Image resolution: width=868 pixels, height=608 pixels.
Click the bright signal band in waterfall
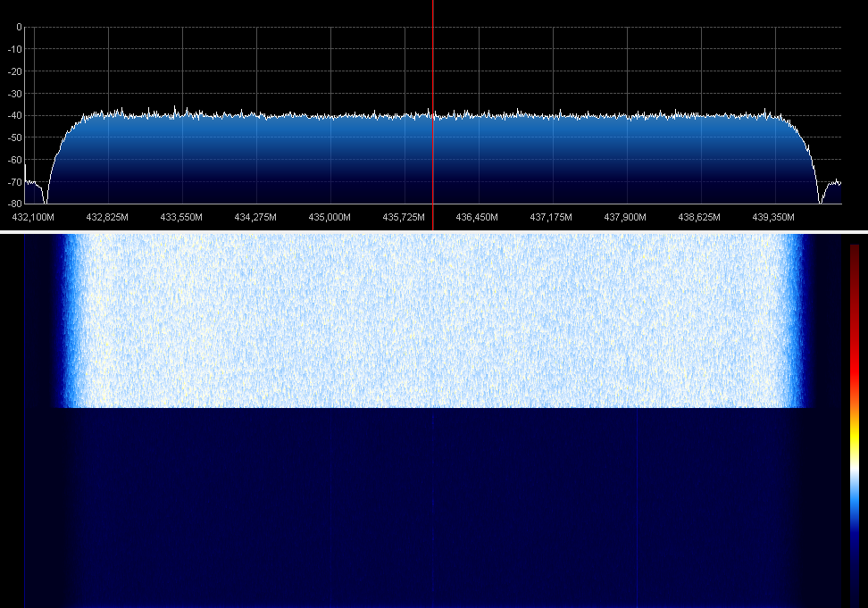[x=433, y=321]
